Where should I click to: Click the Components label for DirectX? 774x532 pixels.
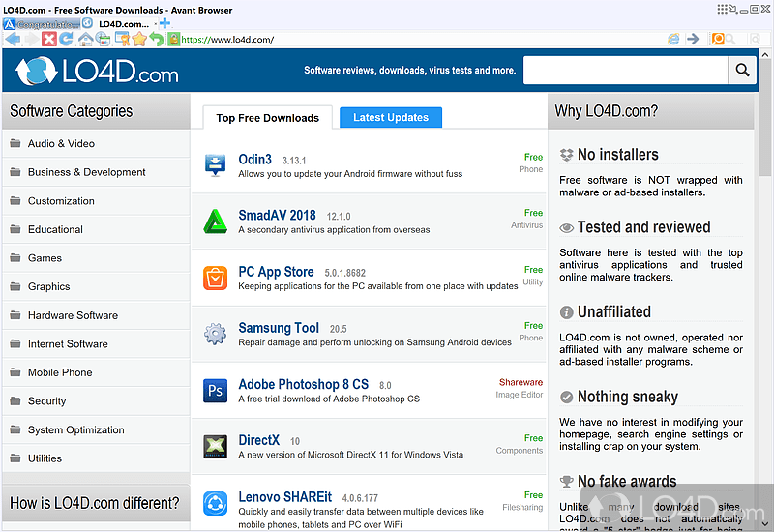[x=520, y=451]
